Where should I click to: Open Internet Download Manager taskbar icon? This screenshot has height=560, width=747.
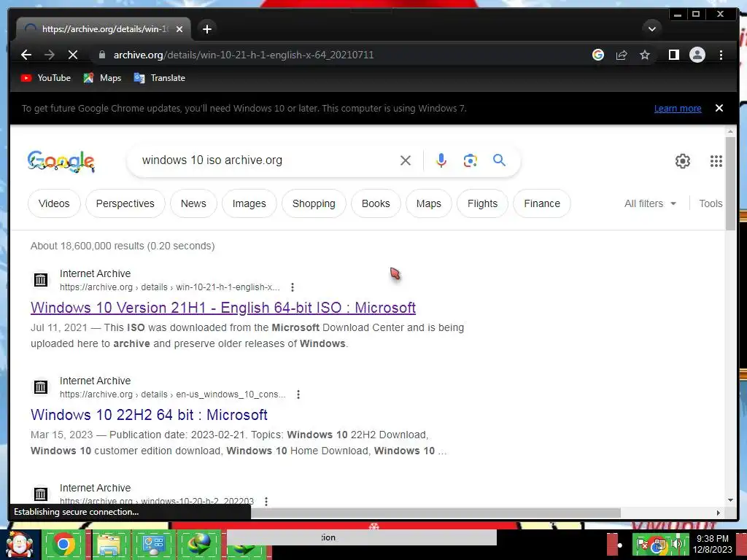198,545
